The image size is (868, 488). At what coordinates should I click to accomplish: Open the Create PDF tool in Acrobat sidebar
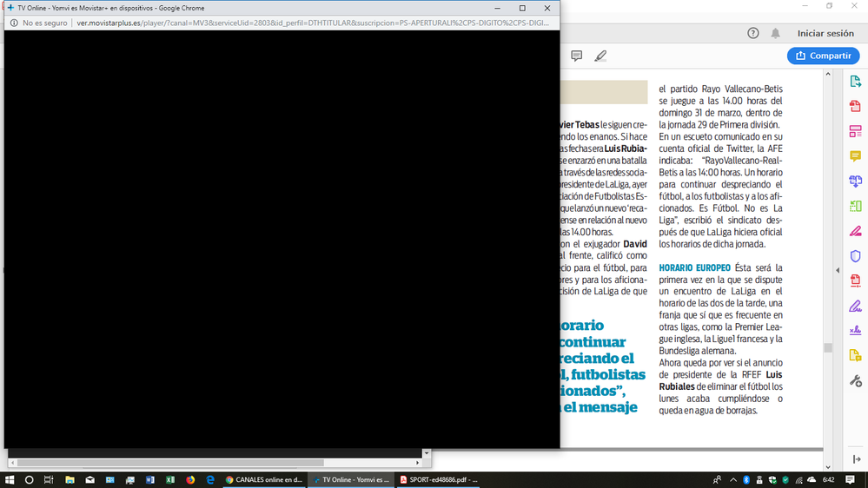coord(855,106)
